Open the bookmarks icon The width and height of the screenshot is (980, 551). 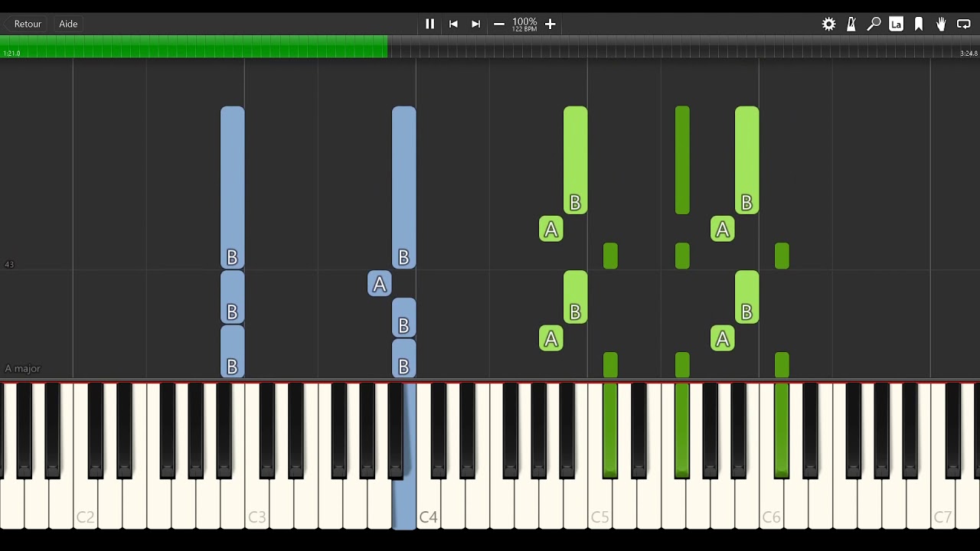919,24
